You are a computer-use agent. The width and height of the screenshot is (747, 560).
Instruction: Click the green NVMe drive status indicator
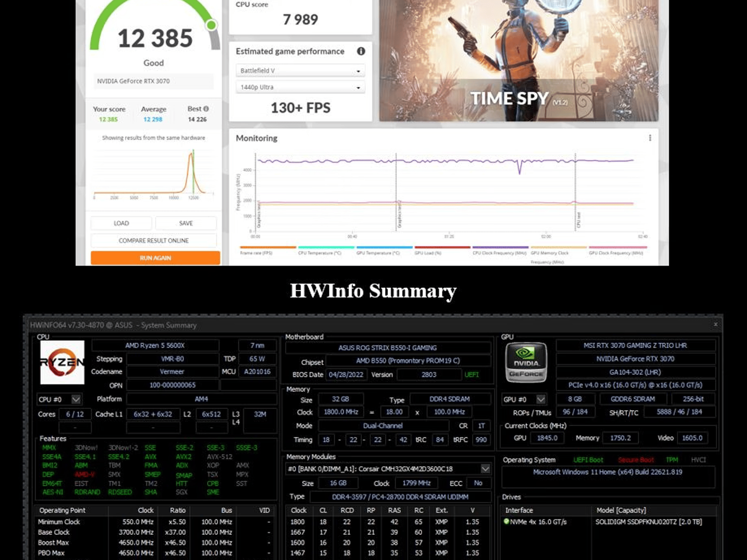(x=506, y=521)
